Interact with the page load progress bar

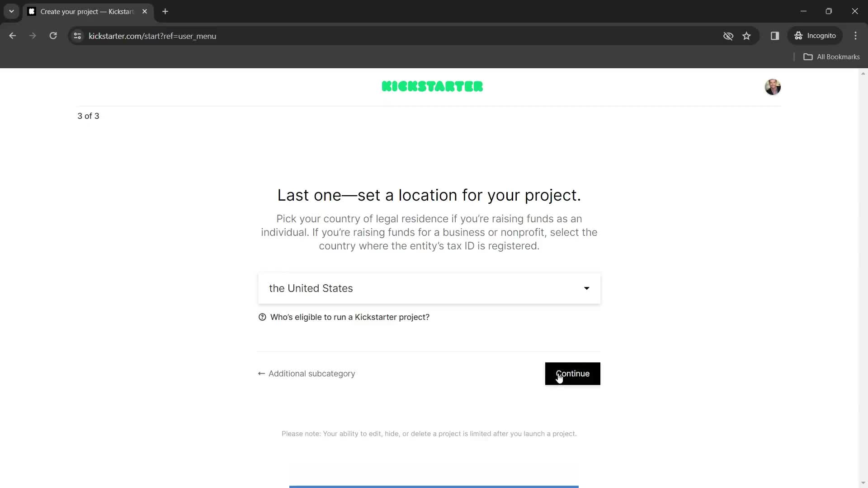(x=434, y=487)
